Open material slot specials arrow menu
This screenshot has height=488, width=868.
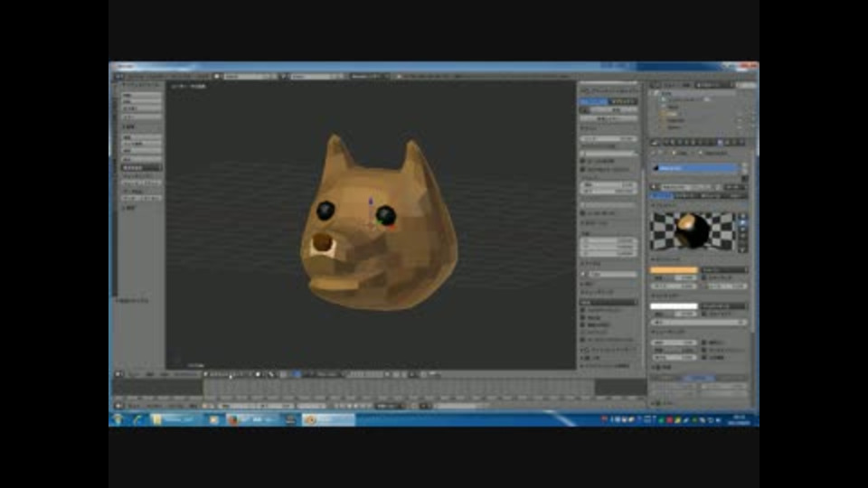click(744, 179)
